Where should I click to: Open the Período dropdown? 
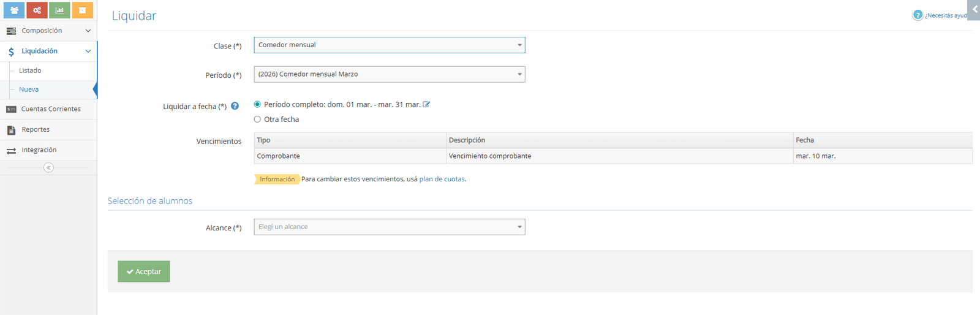pos(389,74)
